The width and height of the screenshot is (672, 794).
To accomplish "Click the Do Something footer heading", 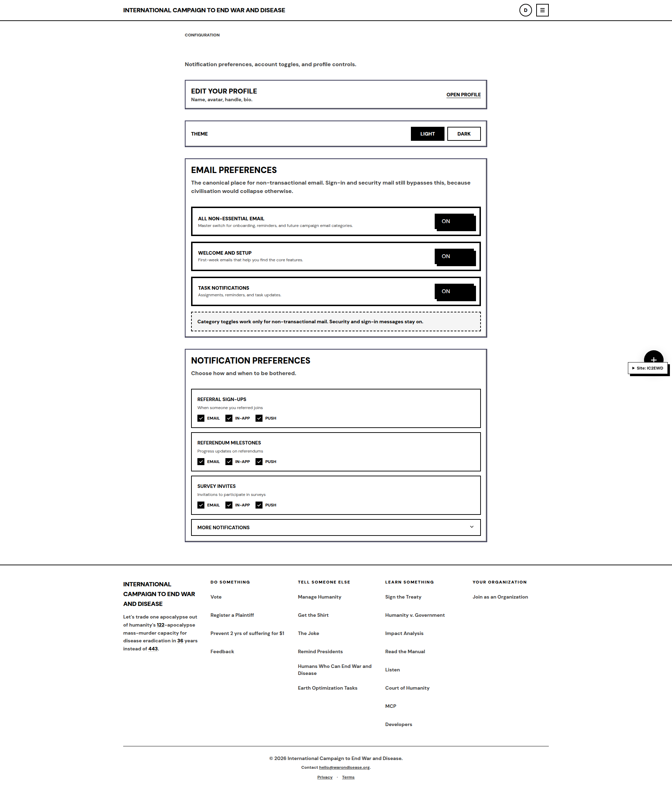I will 230,582.
